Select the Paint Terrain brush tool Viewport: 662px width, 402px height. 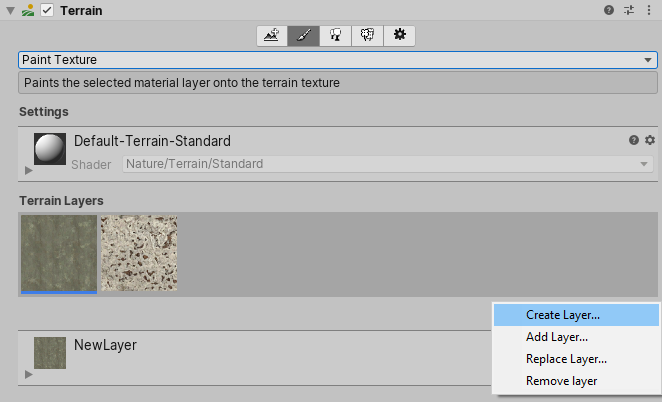tap(304, 36)
